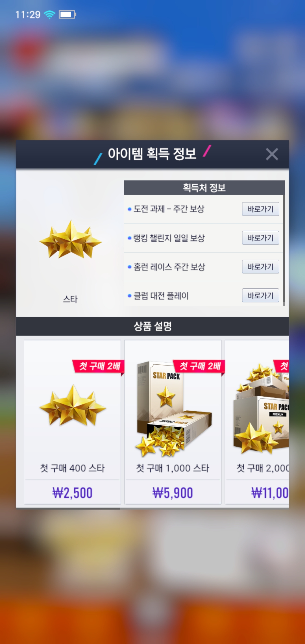Tap 바로가기 for 클럽 대전 플레이
Viewport: 305px width, 644px height.
pyautogui.click(x=260, y=295)
